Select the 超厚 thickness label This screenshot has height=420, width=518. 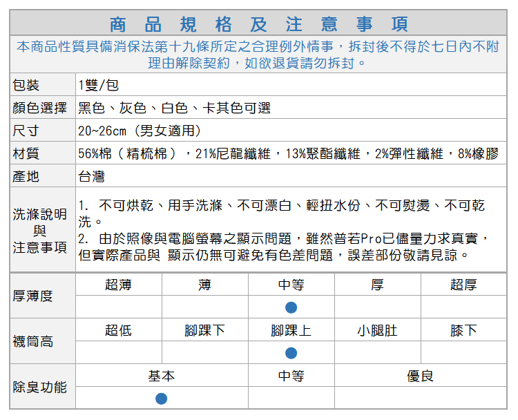click(x=463, y=285)
